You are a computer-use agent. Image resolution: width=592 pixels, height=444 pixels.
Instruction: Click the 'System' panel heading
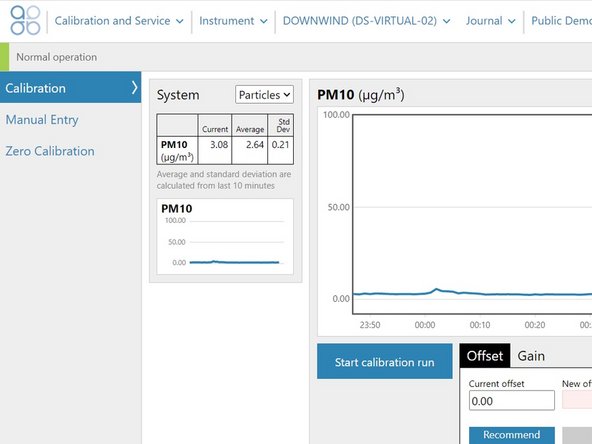[178, 95]
